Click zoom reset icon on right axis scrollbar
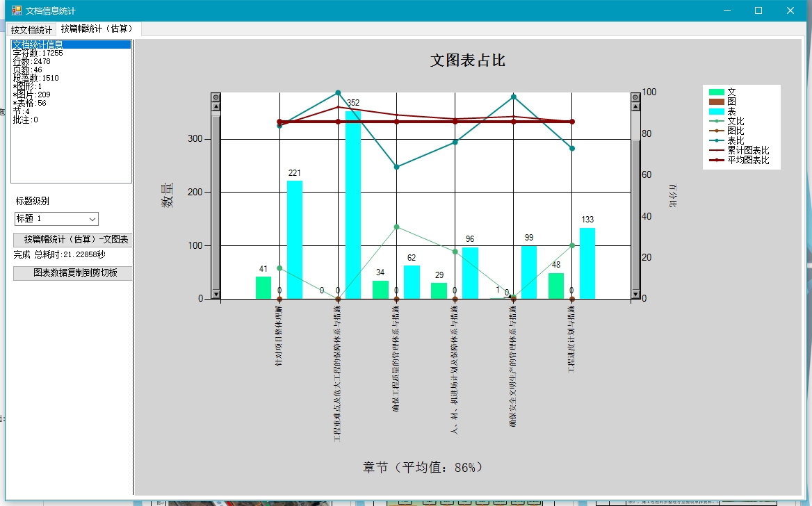This screenshot has width=812, height=506. coord(635,97)
